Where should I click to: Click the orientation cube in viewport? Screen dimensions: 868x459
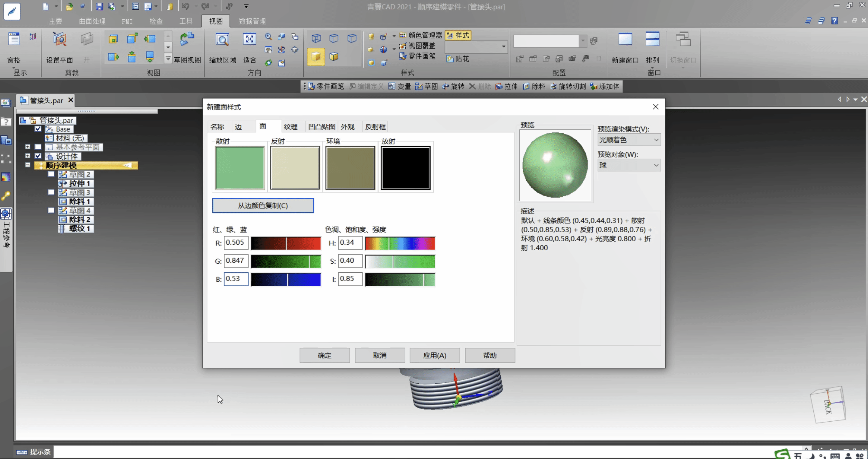tap(828, 404)
